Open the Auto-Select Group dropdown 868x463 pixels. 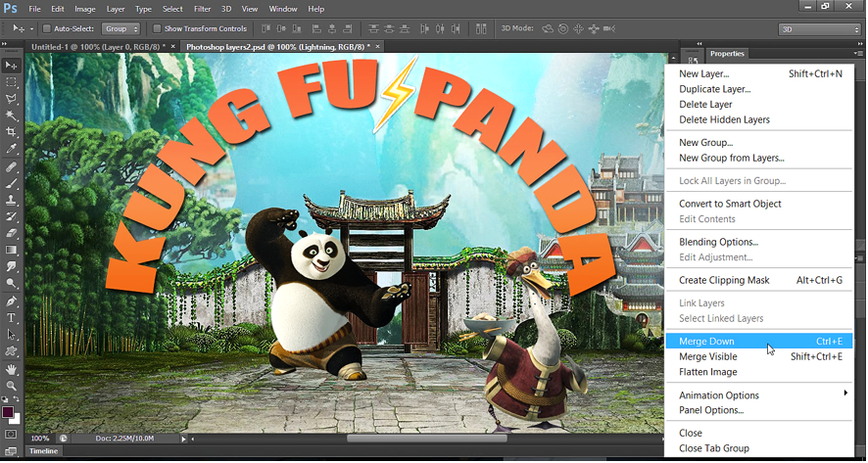(121, 28)
